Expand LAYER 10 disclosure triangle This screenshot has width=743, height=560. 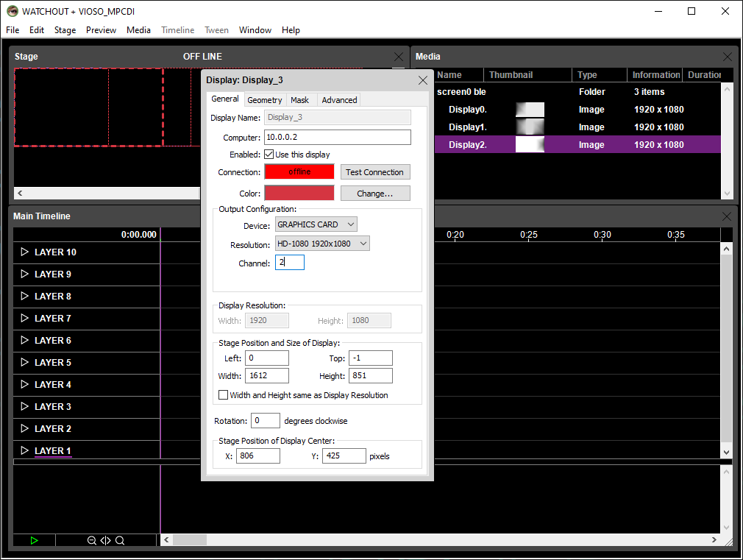(24, 252)
